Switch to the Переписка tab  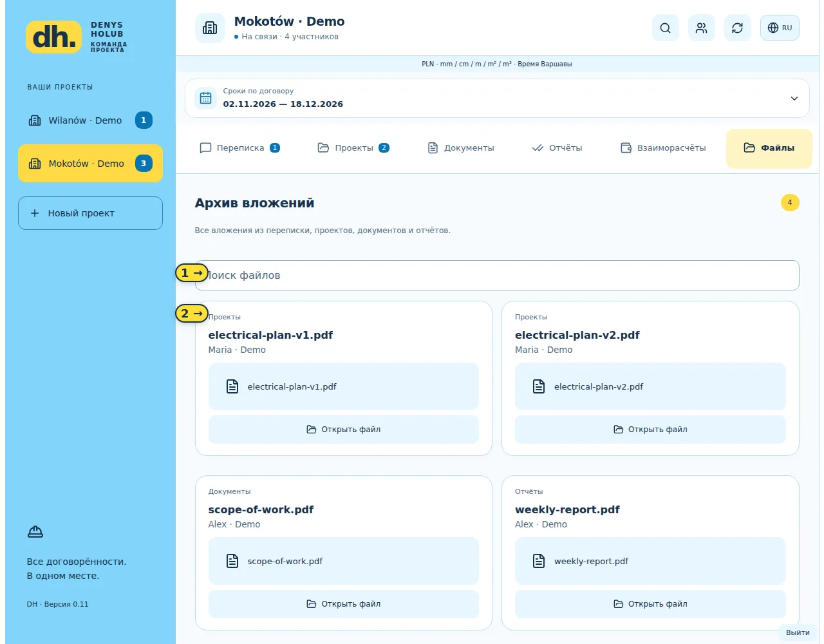click(239, 148)
